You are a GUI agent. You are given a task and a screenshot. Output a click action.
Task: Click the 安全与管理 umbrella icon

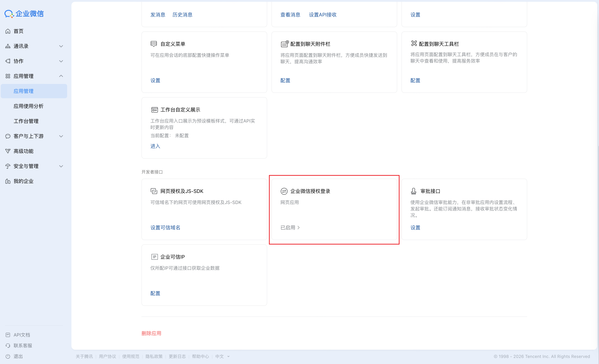click(8, 166)
